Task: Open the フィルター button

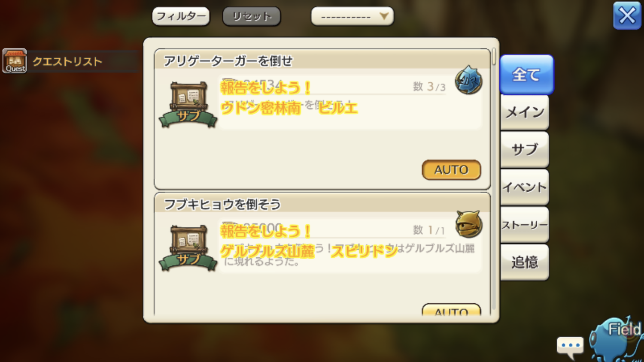Action: [x=181, y=16]
